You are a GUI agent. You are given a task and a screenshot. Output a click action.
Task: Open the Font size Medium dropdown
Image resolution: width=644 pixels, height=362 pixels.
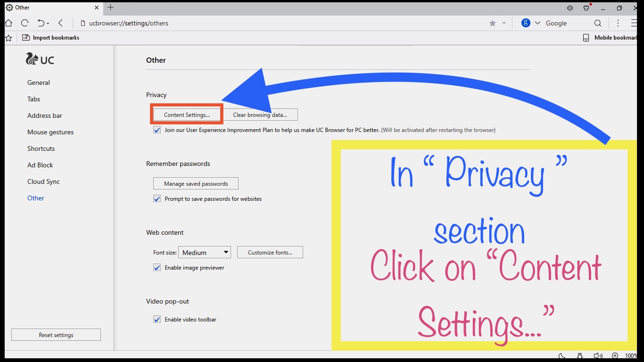click(x=205, y=252)
